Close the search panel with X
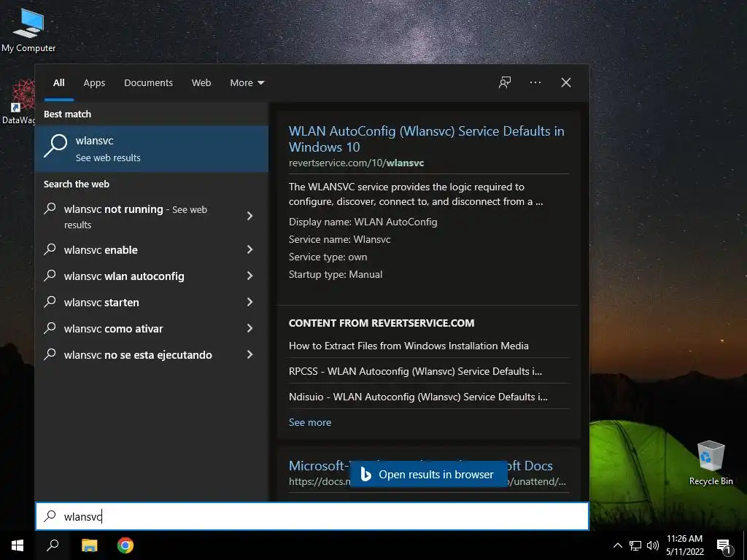 coord(565,82)
